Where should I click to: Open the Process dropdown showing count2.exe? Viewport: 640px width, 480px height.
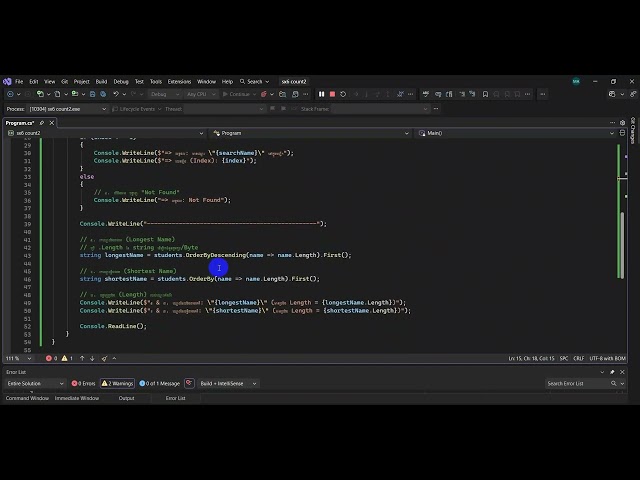click(x=67, y=109)
